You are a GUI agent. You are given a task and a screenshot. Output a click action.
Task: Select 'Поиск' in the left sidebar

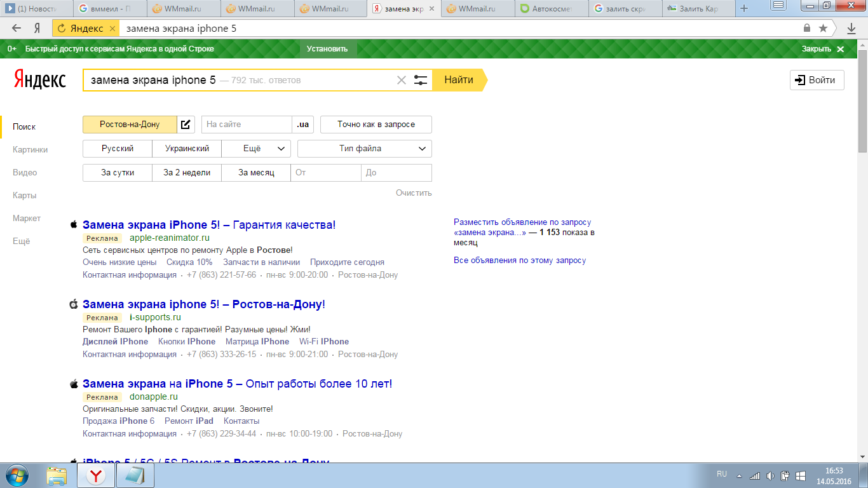(24, 127)
